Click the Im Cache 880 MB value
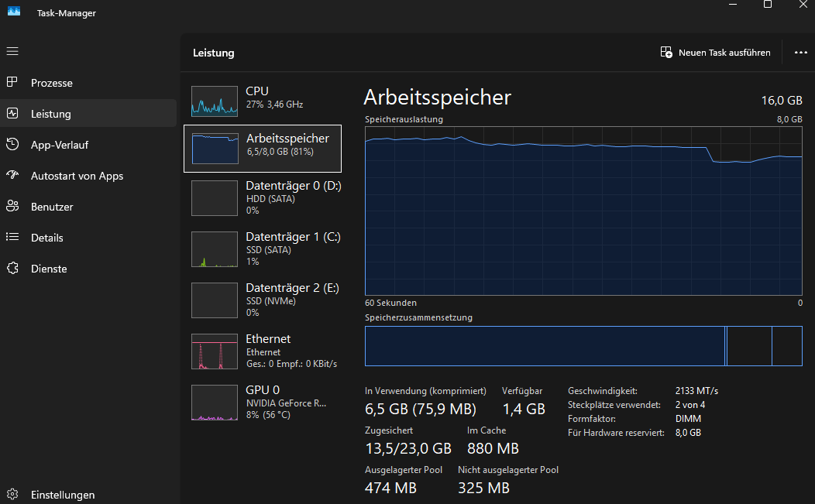 [x=493, y=448]
